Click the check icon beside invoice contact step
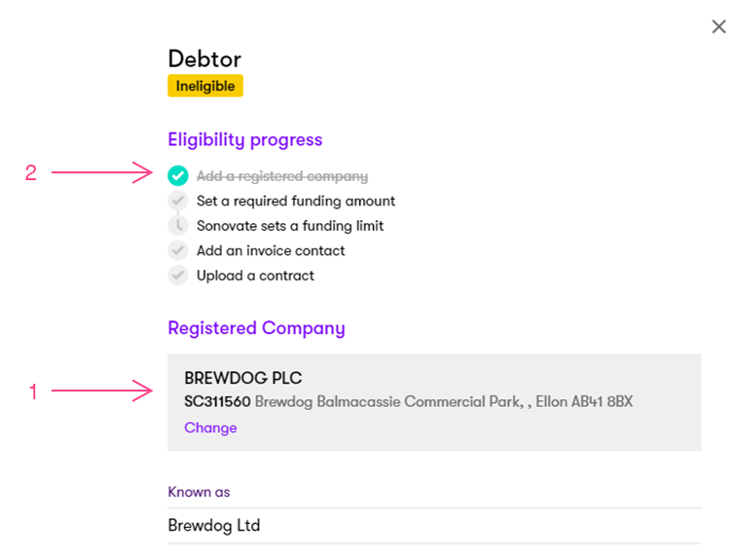Viewport: 734px width, 560px height. click(x=177, y=250)
